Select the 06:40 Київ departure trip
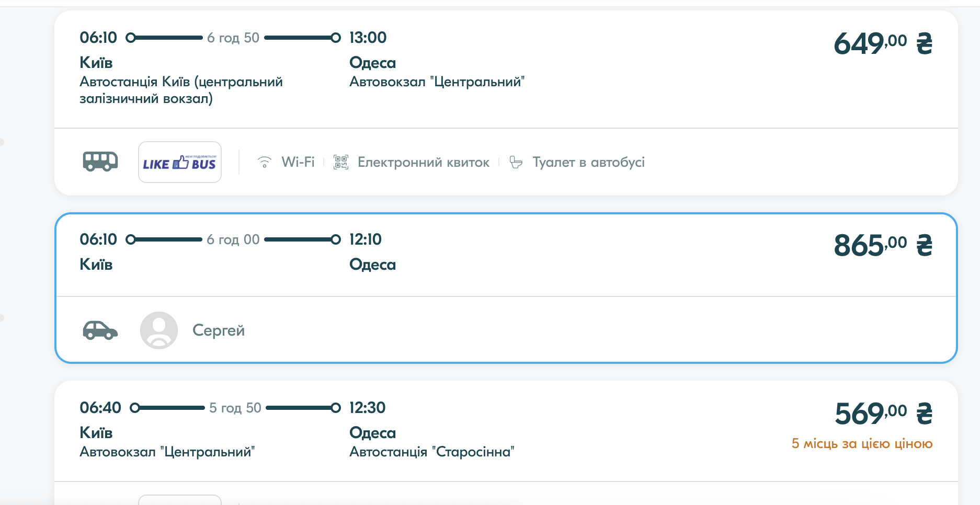 pyautogui.click(x=100, y=408)
